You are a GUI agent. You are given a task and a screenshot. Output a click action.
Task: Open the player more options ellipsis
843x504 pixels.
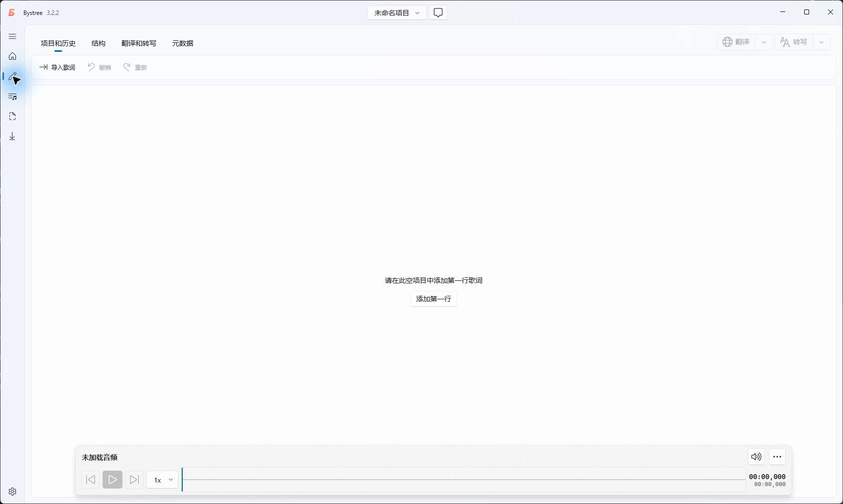click(x=777, y=457)
